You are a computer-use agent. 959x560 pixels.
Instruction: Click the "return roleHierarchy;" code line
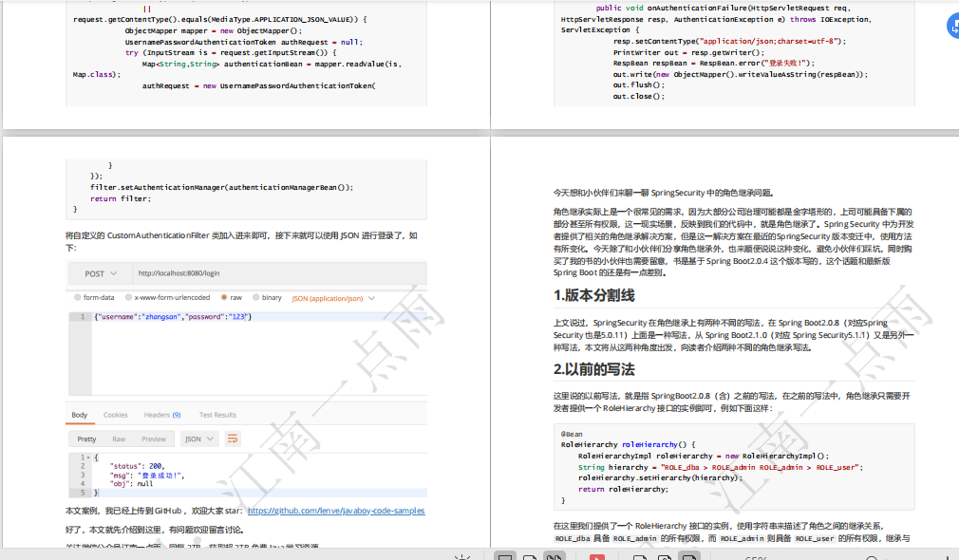623,489
